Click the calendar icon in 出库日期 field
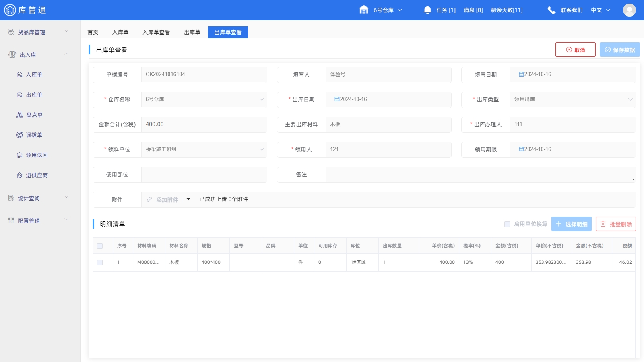The height and width of the screenshot is (362, 644). pos(337,99)
